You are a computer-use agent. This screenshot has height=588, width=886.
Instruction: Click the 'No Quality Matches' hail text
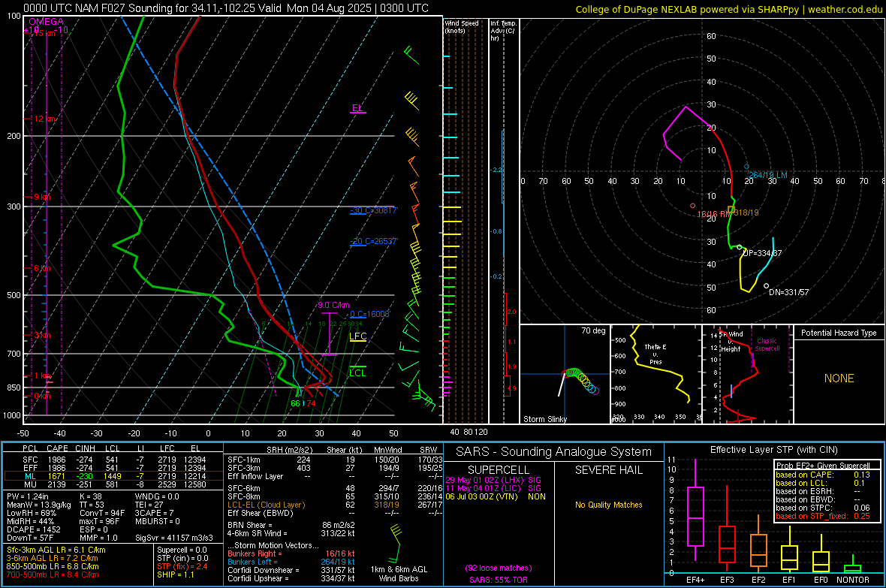pos(608,505)
